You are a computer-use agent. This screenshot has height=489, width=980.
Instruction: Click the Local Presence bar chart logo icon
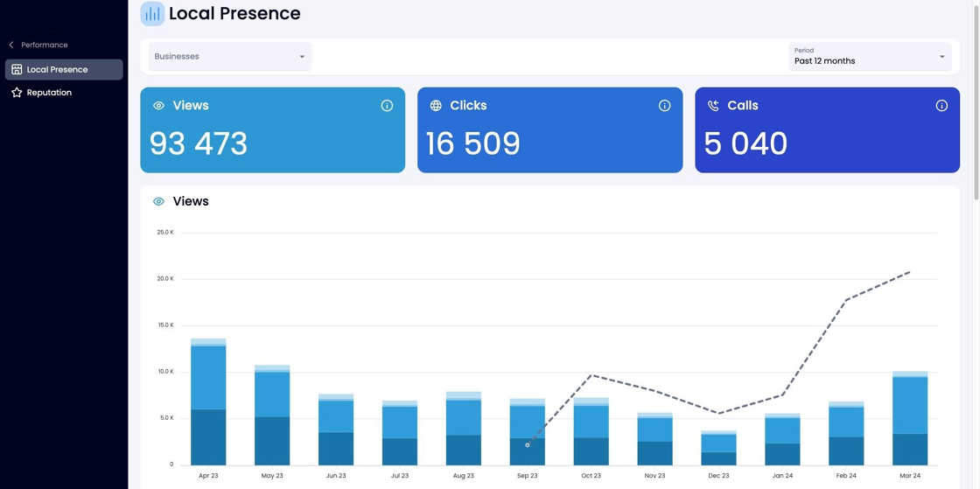[x=152, y=13]
